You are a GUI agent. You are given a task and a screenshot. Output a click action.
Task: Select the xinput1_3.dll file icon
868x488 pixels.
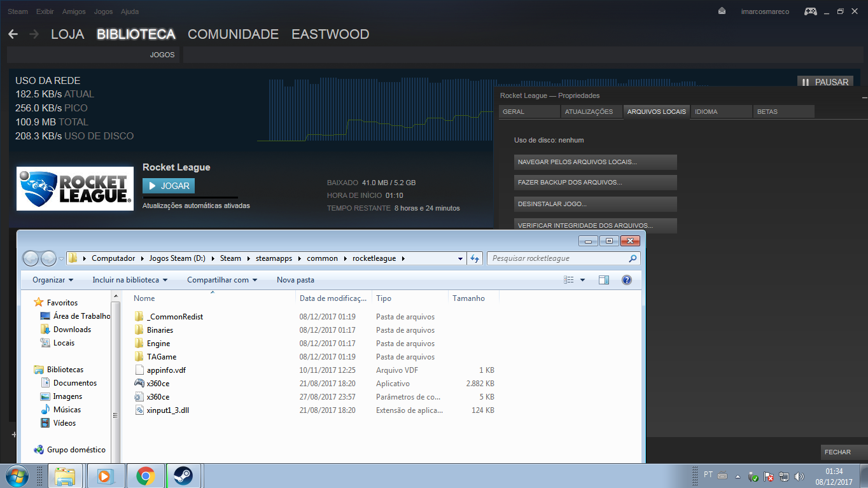tap(140, 410)
